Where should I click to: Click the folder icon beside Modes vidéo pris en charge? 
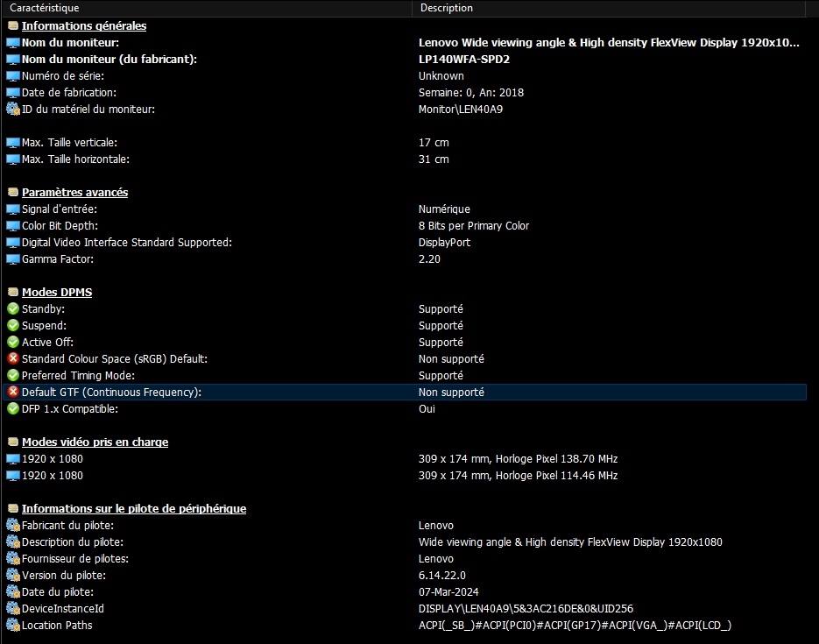pos(13,442)
